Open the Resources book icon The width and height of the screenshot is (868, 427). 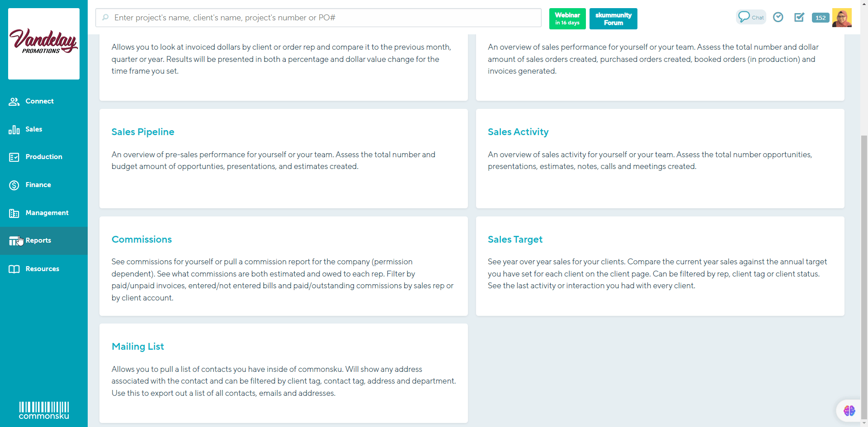tap(14, 269)
